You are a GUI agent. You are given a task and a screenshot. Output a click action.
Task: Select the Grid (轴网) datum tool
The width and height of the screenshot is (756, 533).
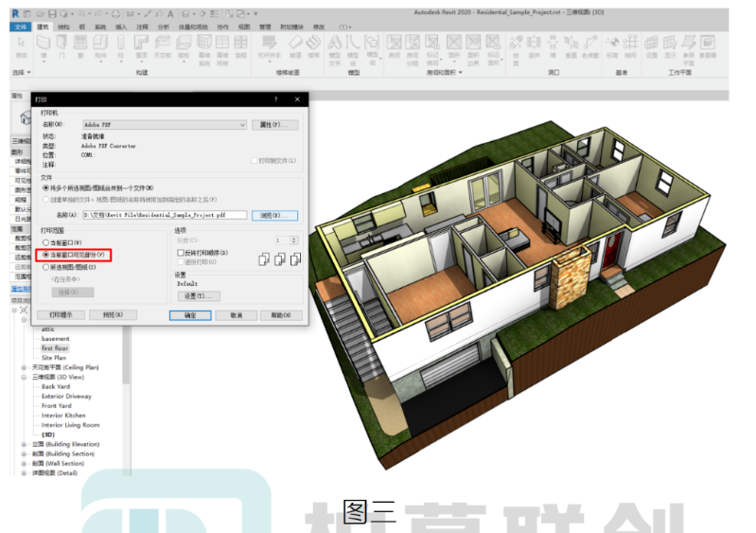point(630,46)
